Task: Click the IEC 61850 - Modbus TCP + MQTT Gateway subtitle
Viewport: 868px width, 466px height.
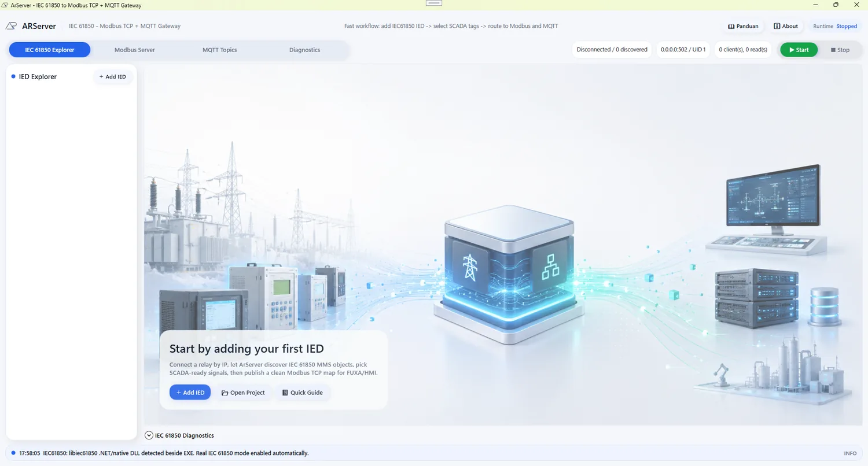Action: point(124,26)
